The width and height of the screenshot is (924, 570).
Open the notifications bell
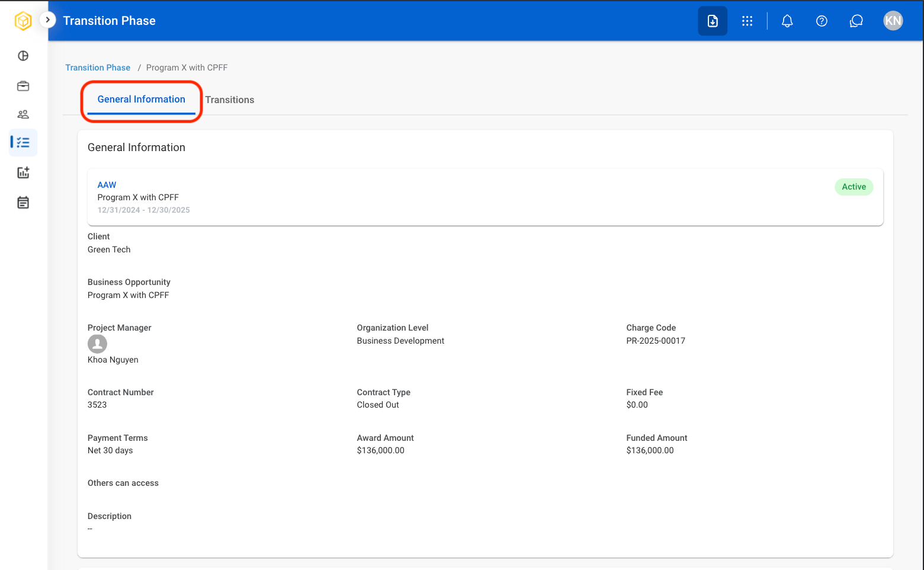click(x=787, y=21)
